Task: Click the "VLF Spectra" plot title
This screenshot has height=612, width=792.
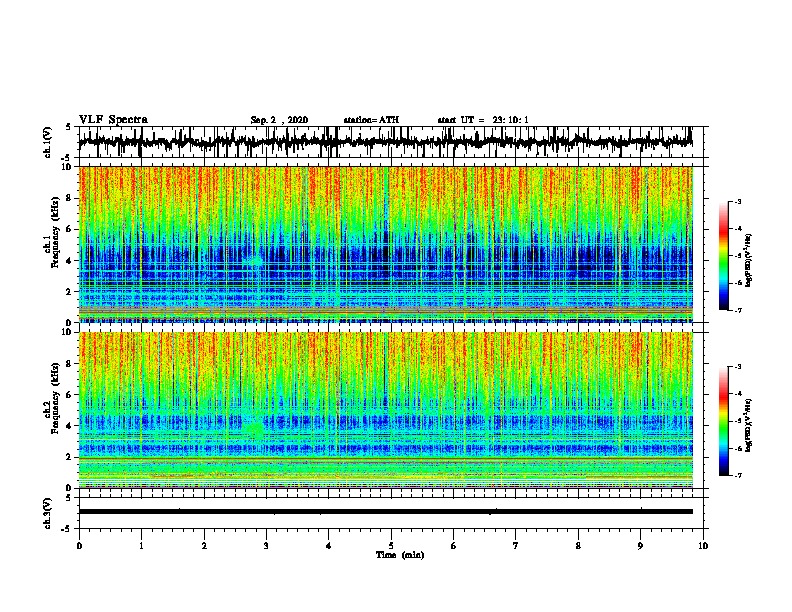Action: (x=113, y=120)
